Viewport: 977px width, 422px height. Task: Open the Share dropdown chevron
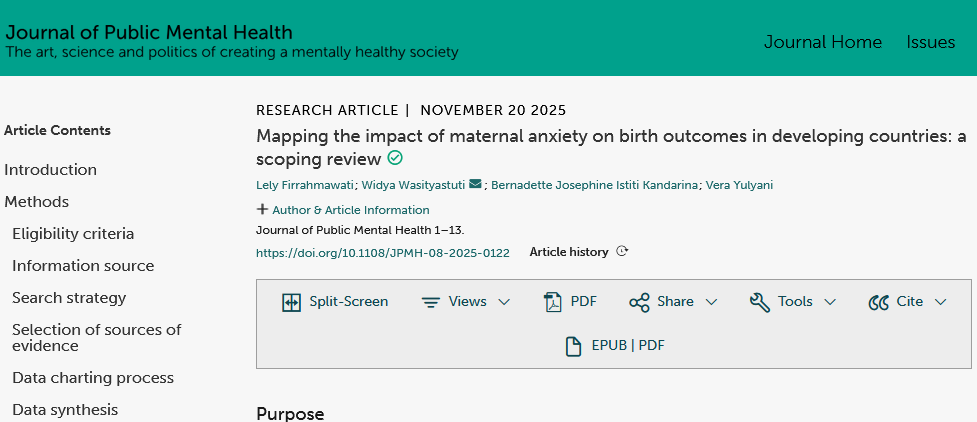tap(711, 302)
